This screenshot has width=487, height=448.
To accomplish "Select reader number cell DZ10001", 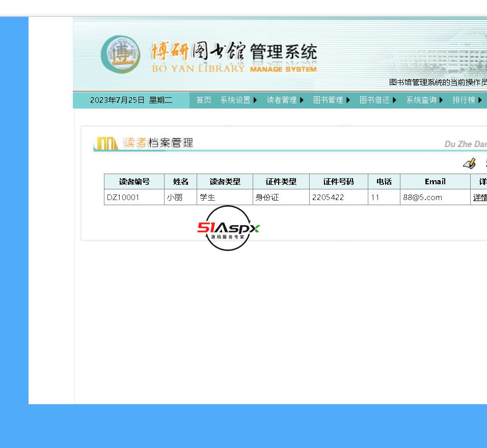I will 134,198.
